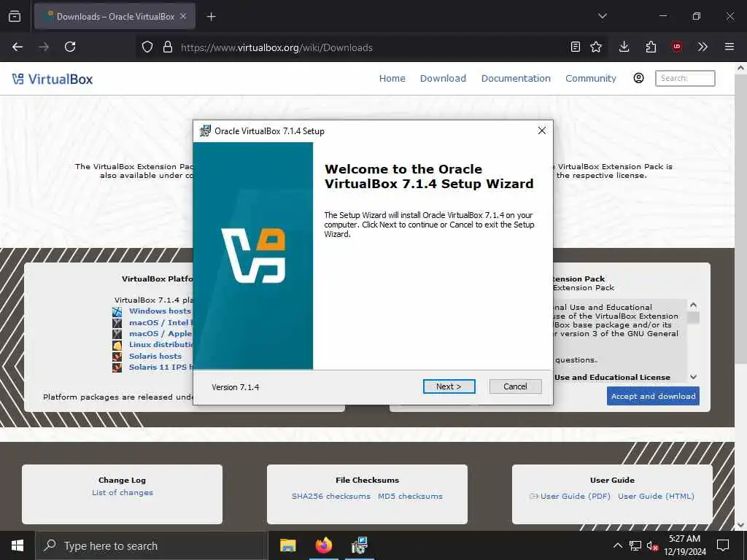Open the Solaris hosts download link

[x=155, y=356]
